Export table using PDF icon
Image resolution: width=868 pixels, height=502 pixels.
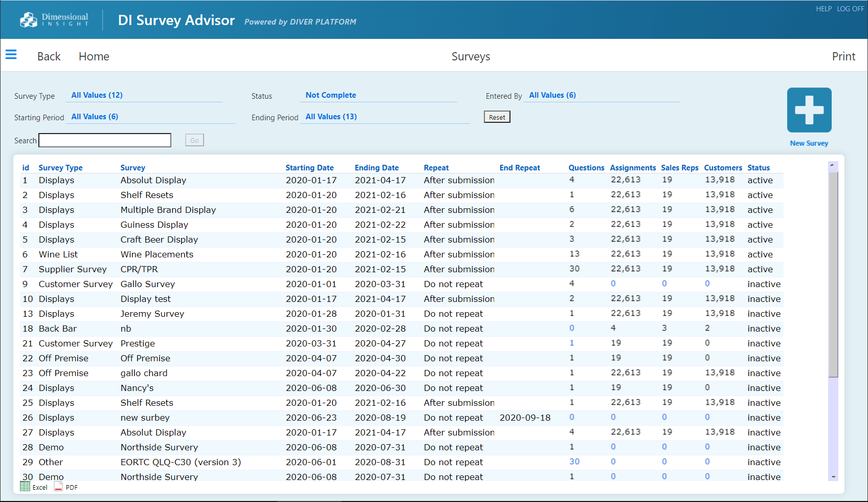(x=59, y=487)
